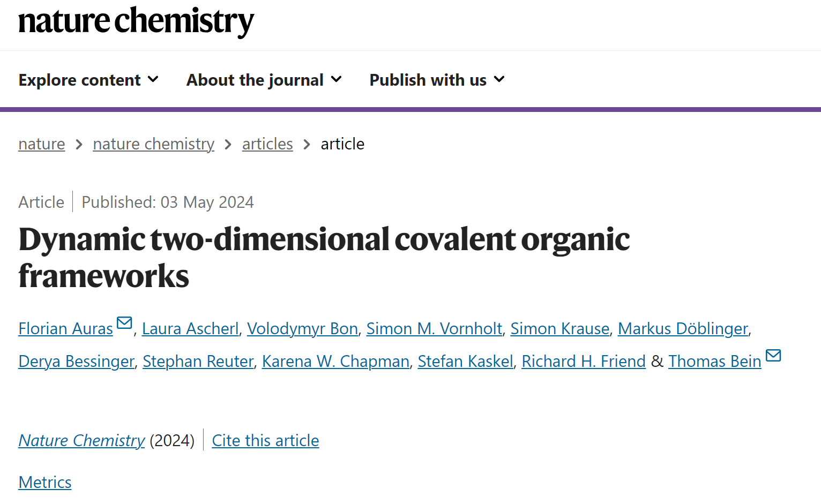Expand the Publish with us chevron
Screen dimensions: 821x504
coord(499,79)
